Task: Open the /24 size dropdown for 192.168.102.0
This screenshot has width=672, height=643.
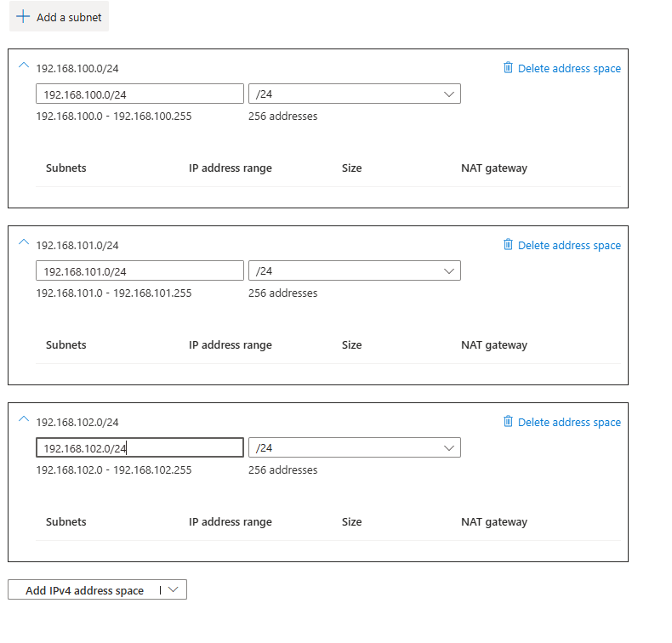Action: [354, 447]
